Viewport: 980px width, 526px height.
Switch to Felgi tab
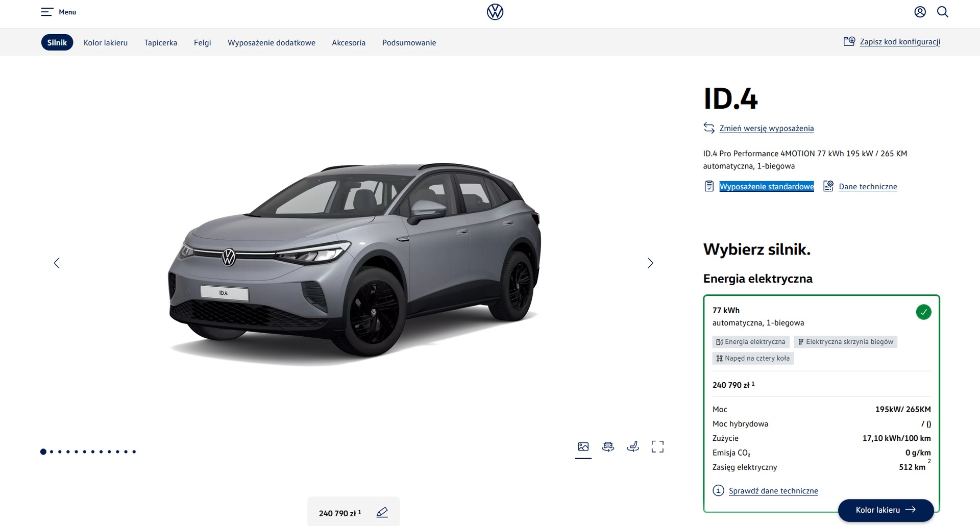point(203,42)
